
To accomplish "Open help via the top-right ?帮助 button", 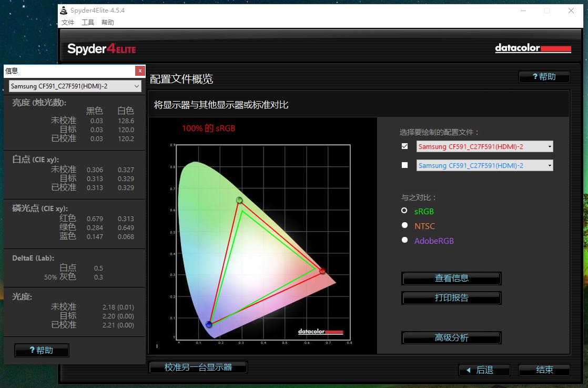I will coord(544,76).
